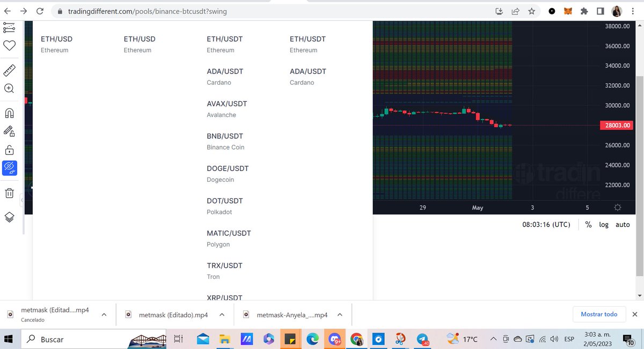Expand options for cancelled metmask (Editad....mp4 download
The image size is (644, 349).
104,315
